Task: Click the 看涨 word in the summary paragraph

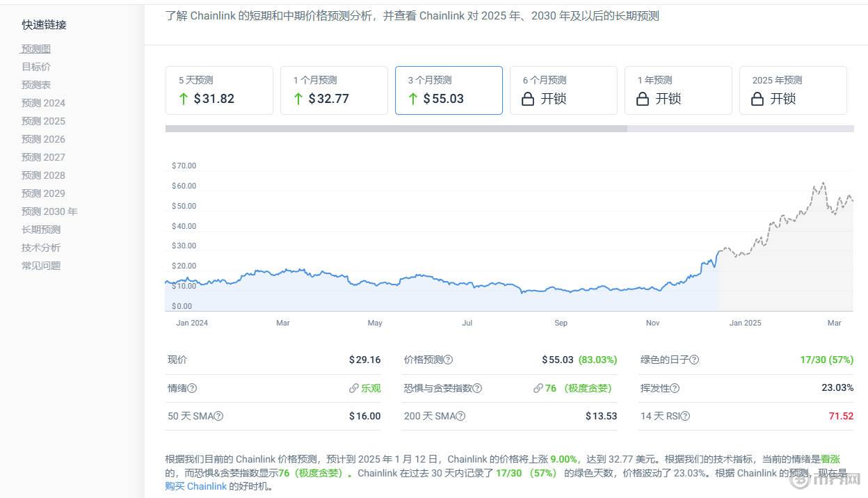Action: click(x=830, y=459)
